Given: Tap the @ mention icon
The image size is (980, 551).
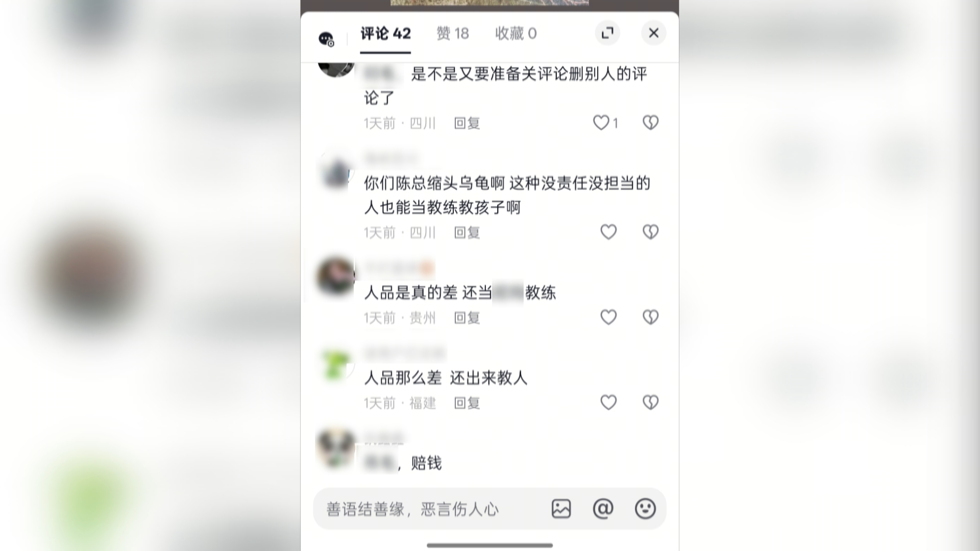Looking at the screenshot, I should [603, 509].
